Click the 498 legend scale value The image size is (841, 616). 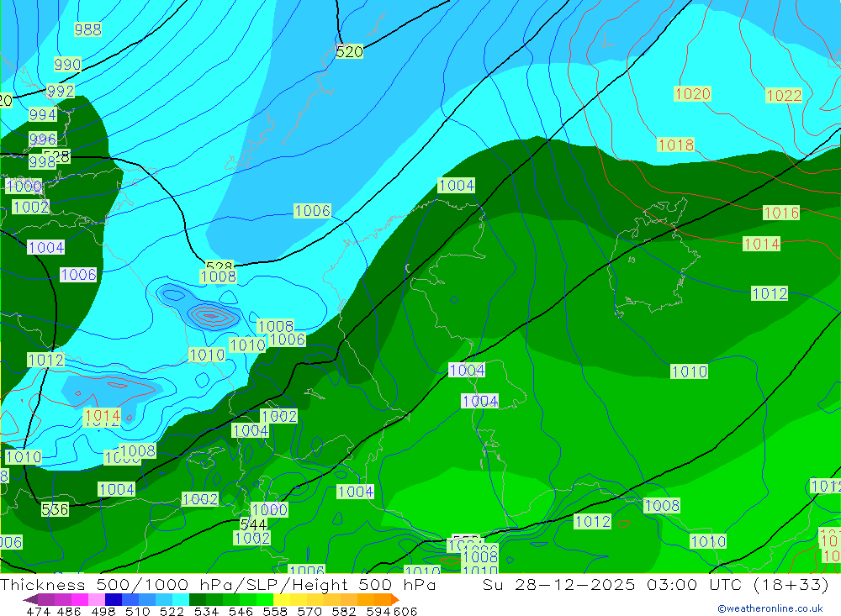click(x=103, y=611)
